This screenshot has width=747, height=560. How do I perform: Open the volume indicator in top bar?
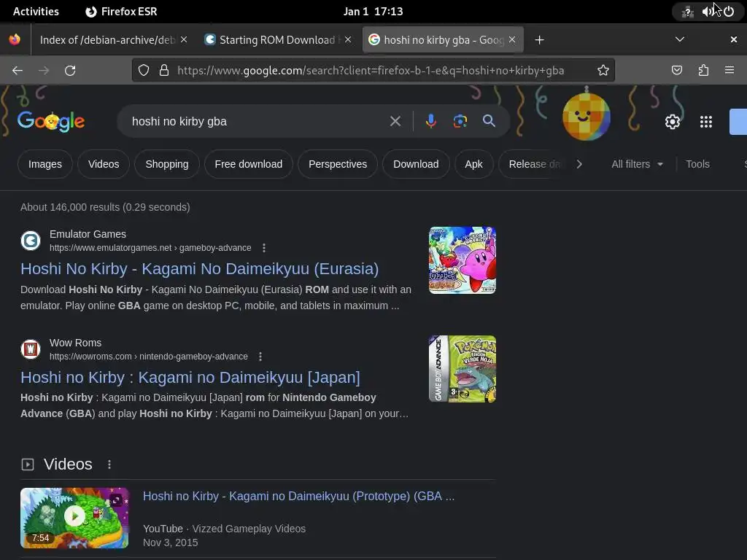pos(708,12)
